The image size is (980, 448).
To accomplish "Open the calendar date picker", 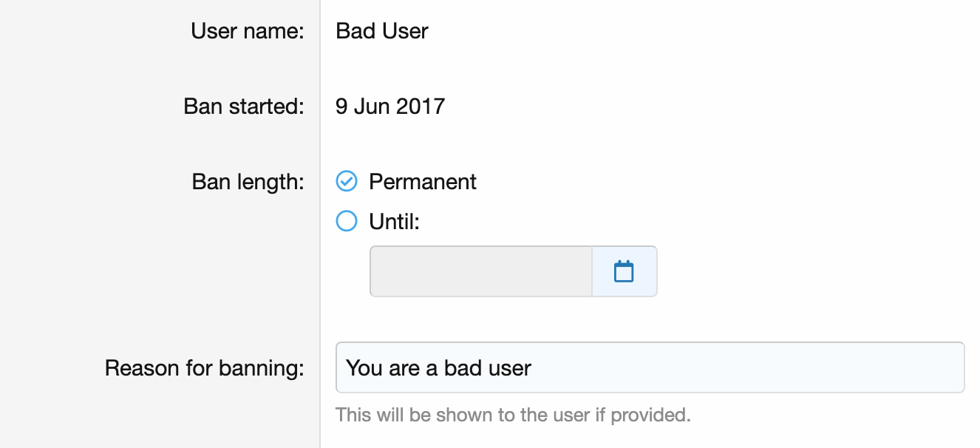I will (x=625, y=271).
